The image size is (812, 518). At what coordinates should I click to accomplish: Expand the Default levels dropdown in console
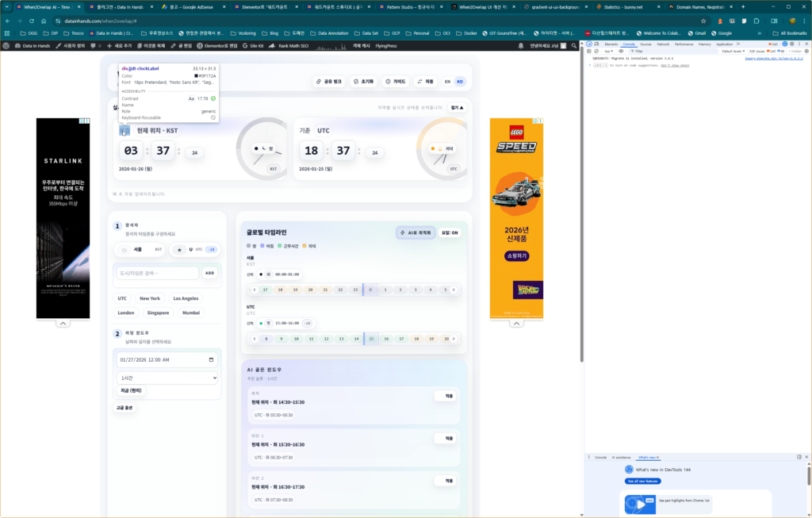tap(733, 51)
